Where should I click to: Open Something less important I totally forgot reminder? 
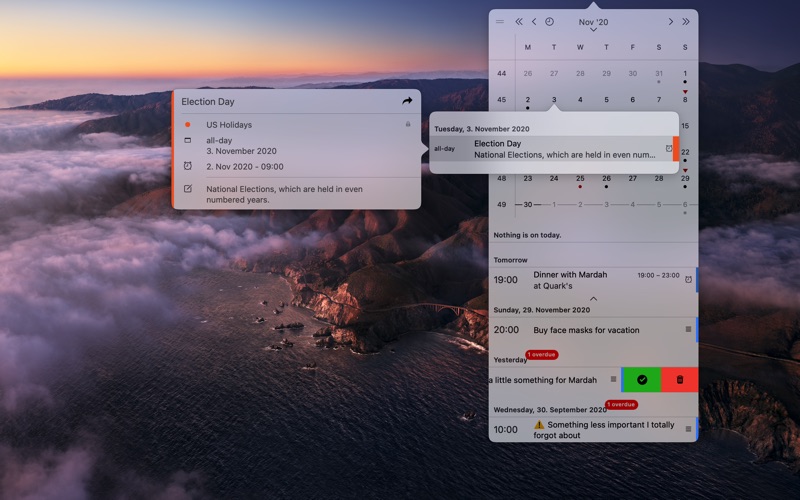point(593,430)
